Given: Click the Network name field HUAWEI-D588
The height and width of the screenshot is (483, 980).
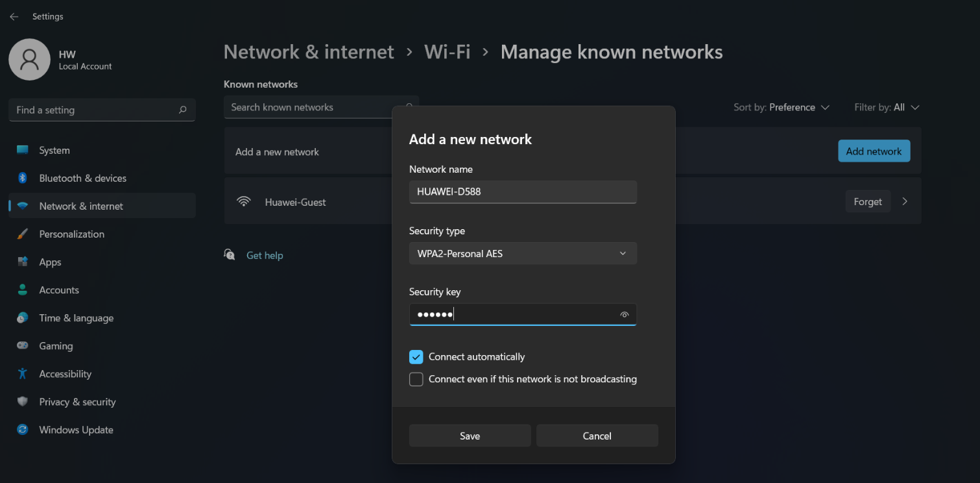Looking at the screenshot, I should tap(523, 192).
